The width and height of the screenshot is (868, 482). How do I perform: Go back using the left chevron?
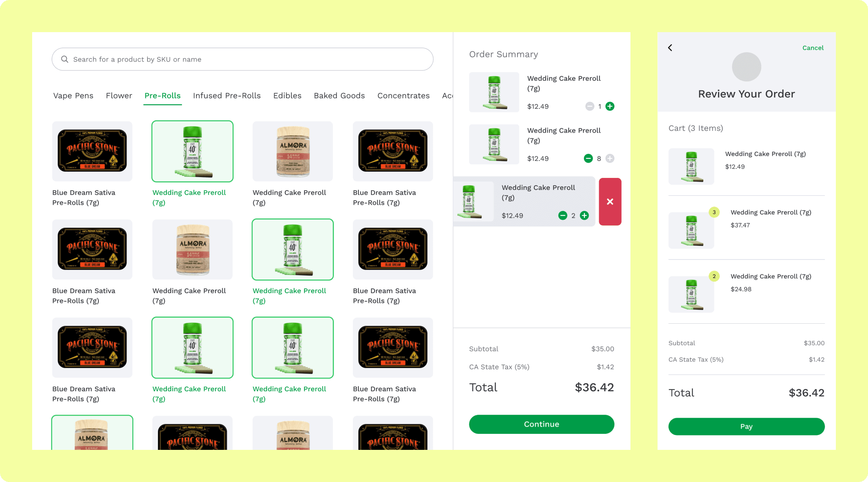(670, 48)
